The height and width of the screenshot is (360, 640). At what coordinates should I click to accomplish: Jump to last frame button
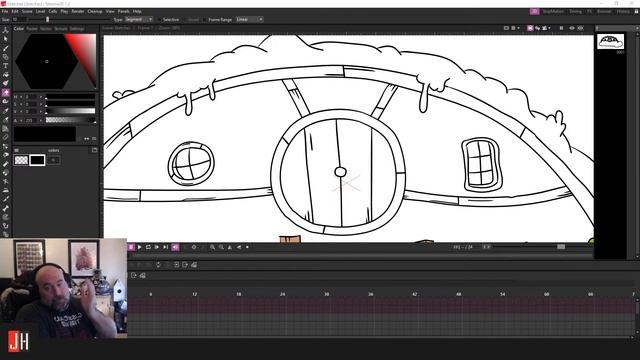pos(165,247)
